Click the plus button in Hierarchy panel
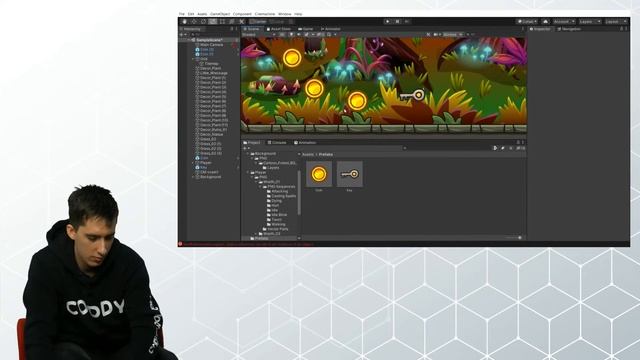 (182, 35)
